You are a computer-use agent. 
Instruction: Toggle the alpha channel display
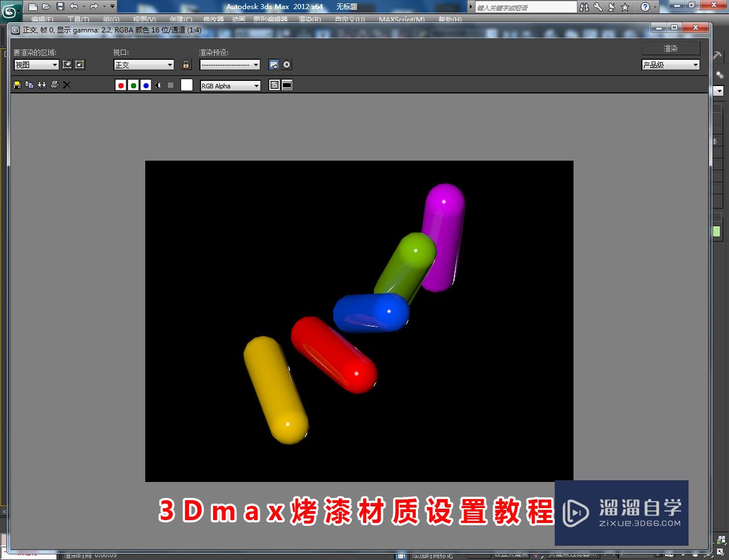(x=158, y=85)
